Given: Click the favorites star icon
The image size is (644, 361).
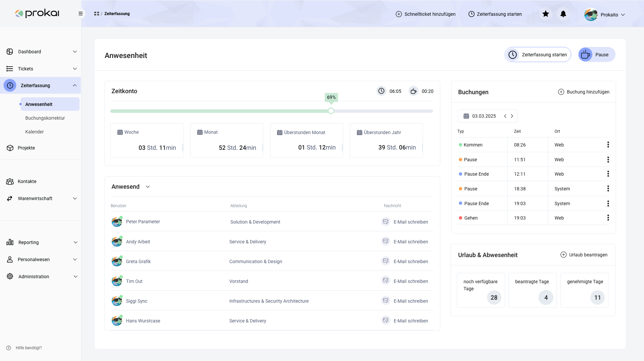Looking at the screenshot, I should click(546, 14).
